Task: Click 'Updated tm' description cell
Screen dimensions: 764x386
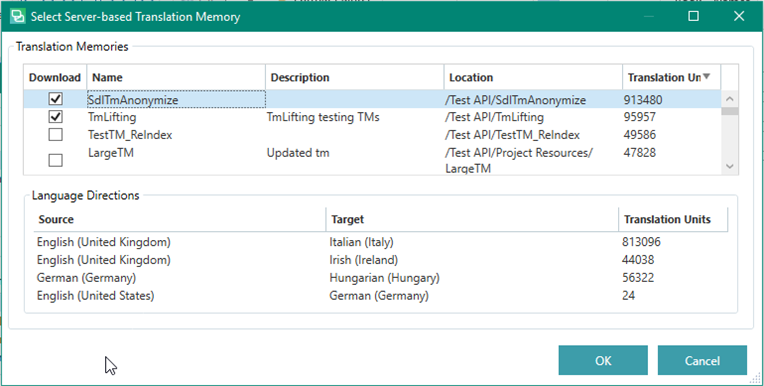Action: pos(298,153)
